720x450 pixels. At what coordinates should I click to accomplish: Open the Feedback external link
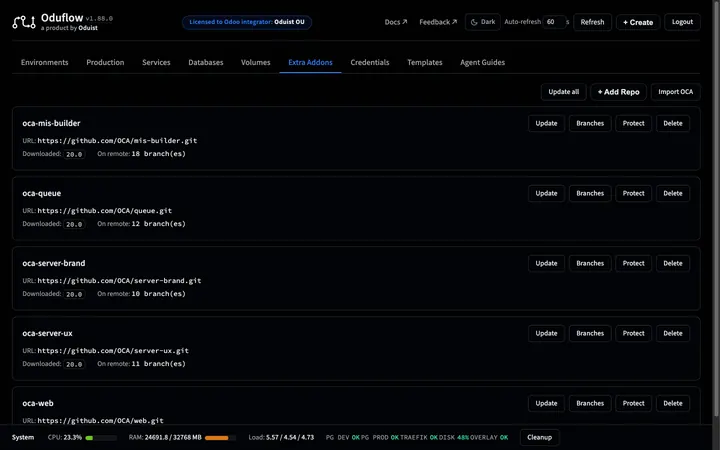tap(438, 22)
